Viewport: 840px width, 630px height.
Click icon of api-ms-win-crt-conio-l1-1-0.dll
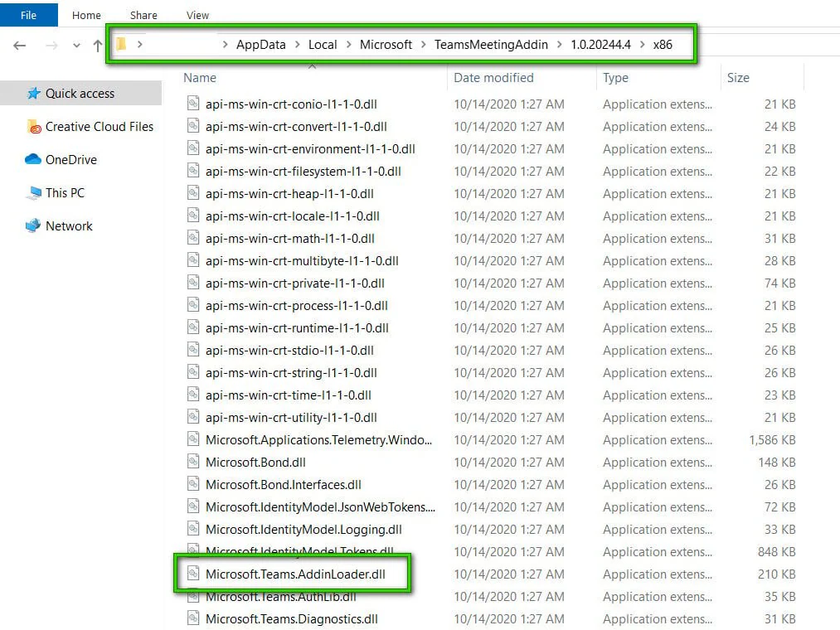pos(193,104)
